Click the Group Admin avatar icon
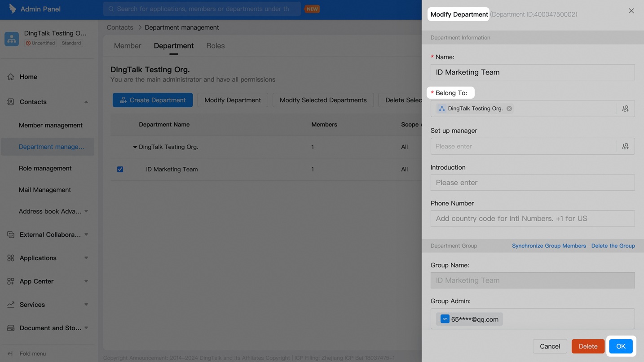Image resolution: width=644 pixels, height=362 pixels. coord(445,319)
